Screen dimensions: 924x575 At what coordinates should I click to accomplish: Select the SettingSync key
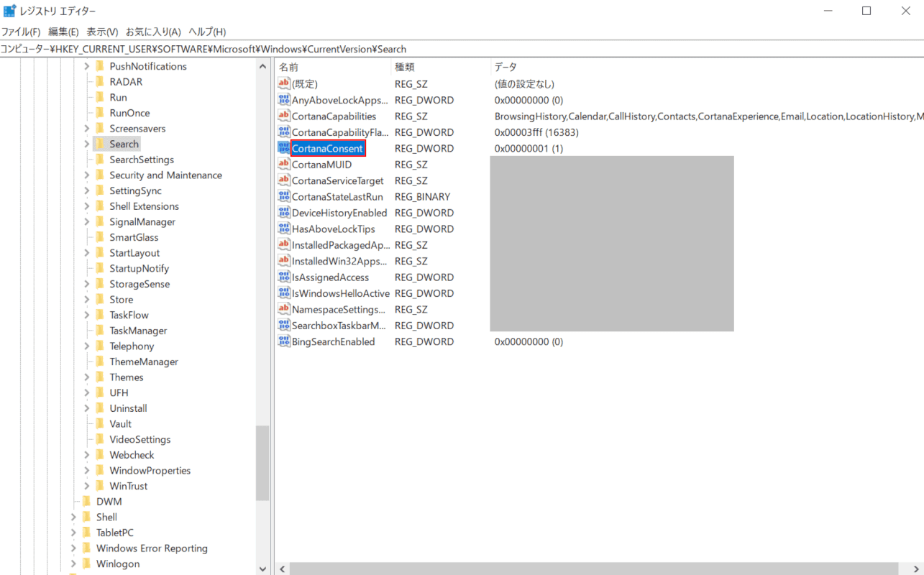coord(135,190)
